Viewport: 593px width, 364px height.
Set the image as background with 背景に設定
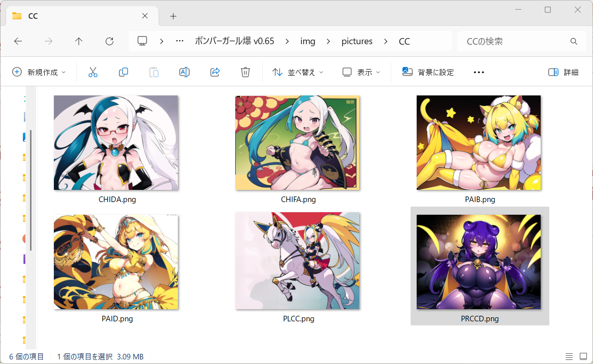point(428,72)
